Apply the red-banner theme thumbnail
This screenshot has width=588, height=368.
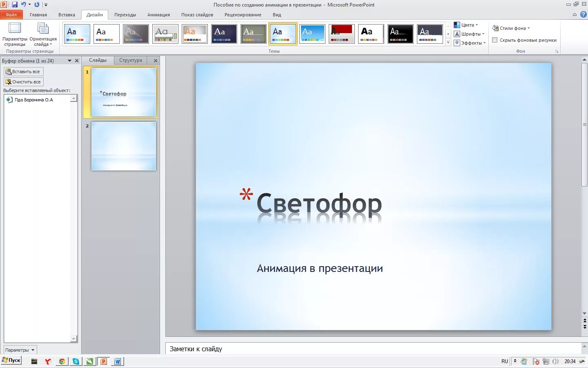342,34
